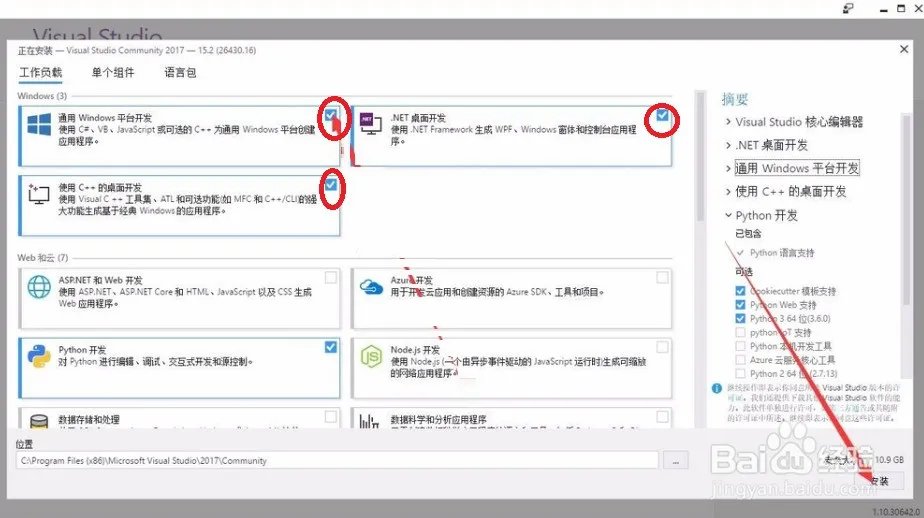Switch to the 单个组件 tab
Viewport: 924px width, 518px height.
[x=113, y=72]
